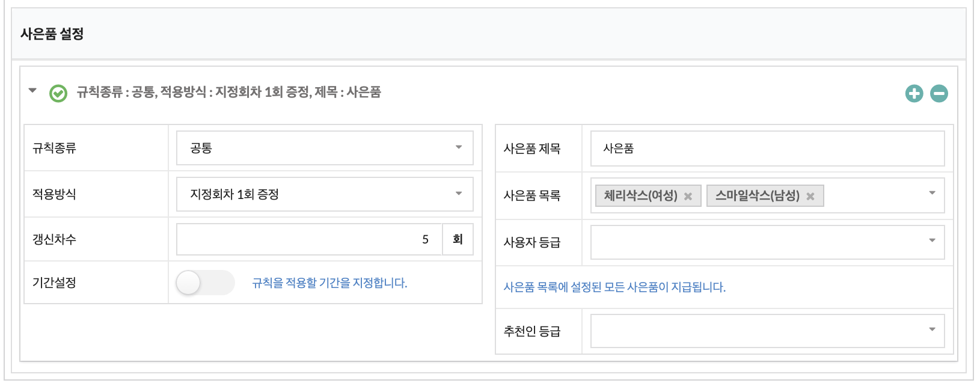Screen dimensions: 980x386
Task: Click the 체리삭스(여성) tag label
Action: tap(640, 196)
